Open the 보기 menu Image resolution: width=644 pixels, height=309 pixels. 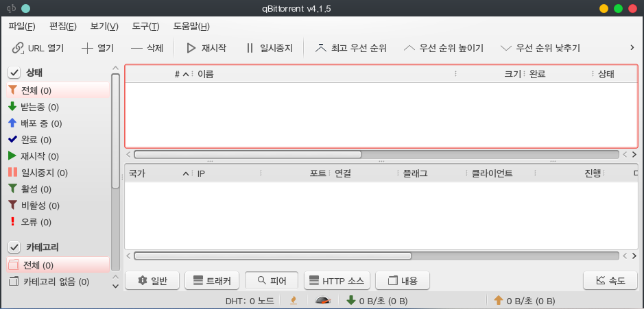(x=104, y=27)
